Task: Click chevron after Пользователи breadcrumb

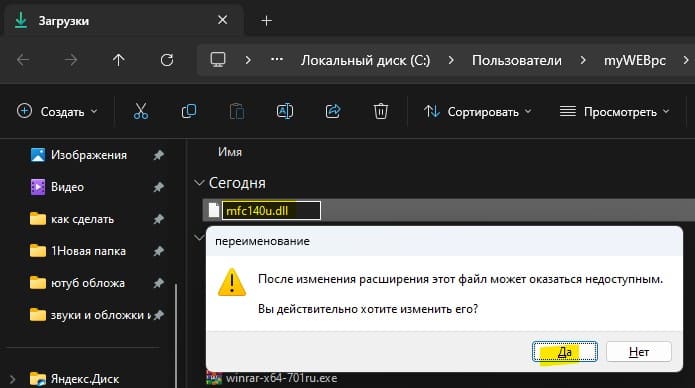Action: tap(582, 60)
